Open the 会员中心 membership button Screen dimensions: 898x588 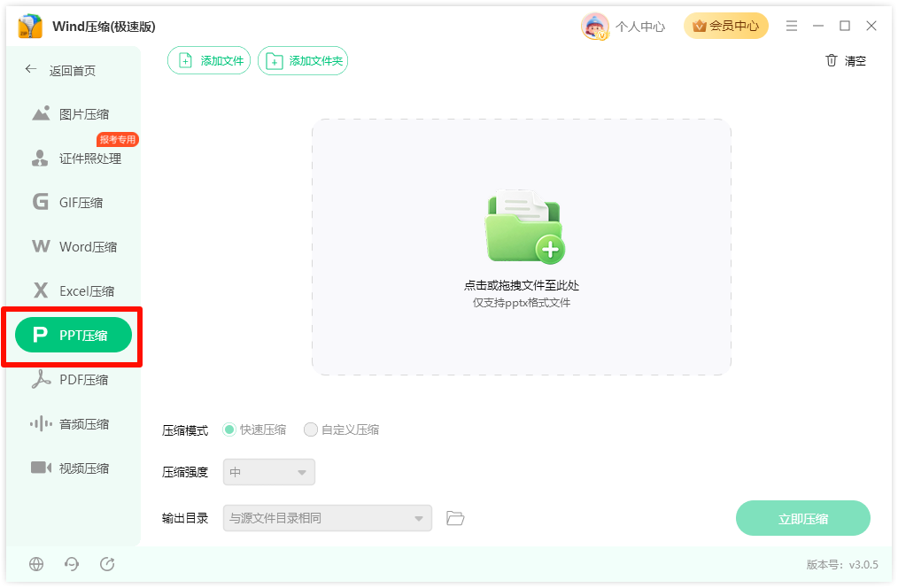point(725,26)
